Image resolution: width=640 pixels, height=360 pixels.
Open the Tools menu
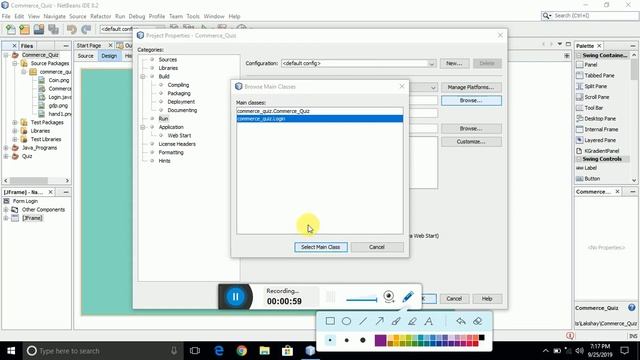193,16
